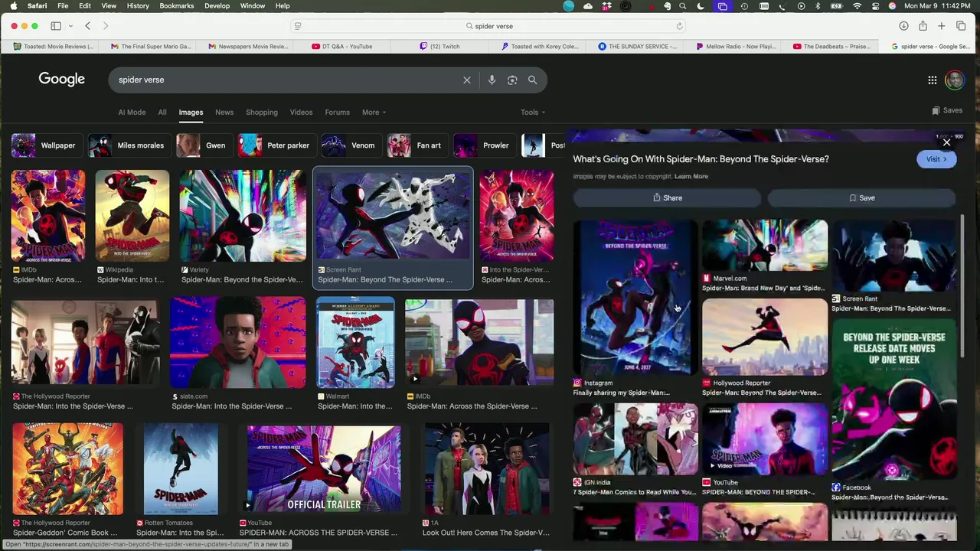Screen dimensions: 980x551
Task: Go back in Safari
Action: click(87, 26)
